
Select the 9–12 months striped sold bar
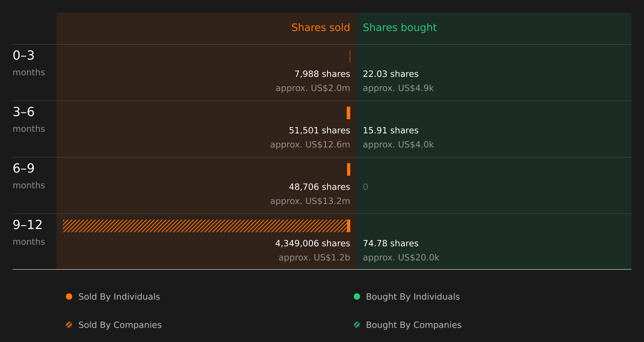click(205, 226)
